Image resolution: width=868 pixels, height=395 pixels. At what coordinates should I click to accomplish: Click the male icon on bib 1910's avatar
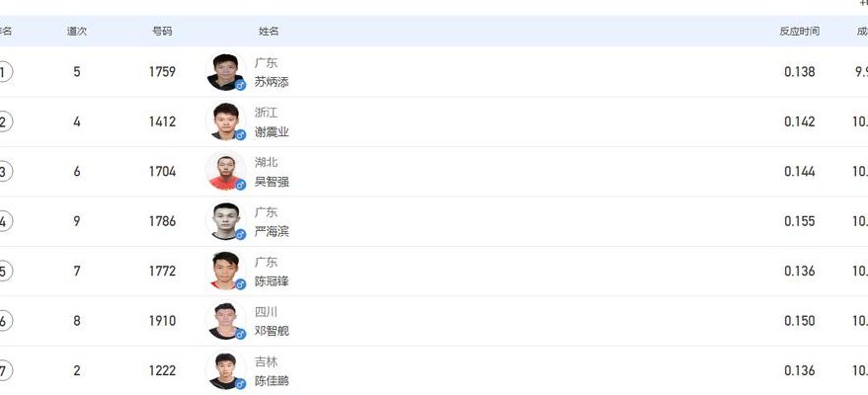point(240,334)
